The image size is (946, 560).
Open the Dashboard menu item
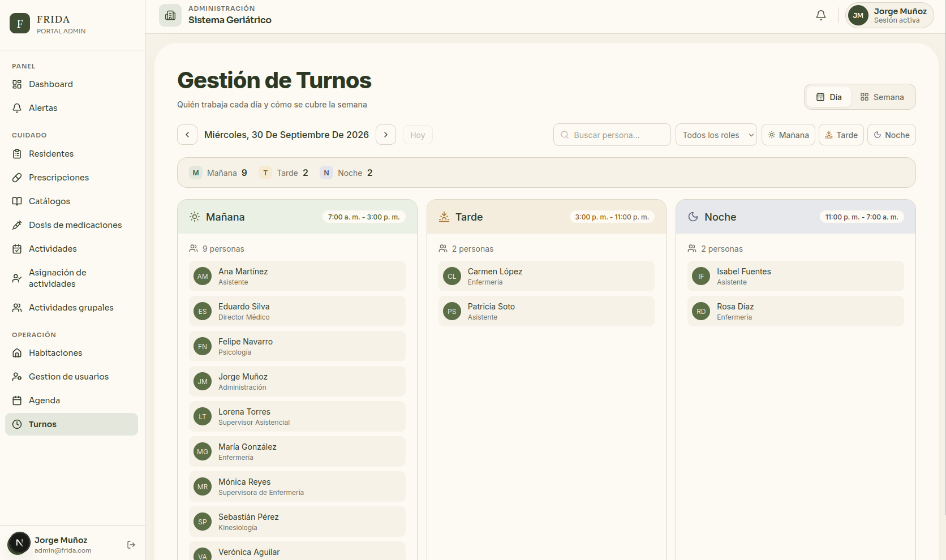point(71,84)
